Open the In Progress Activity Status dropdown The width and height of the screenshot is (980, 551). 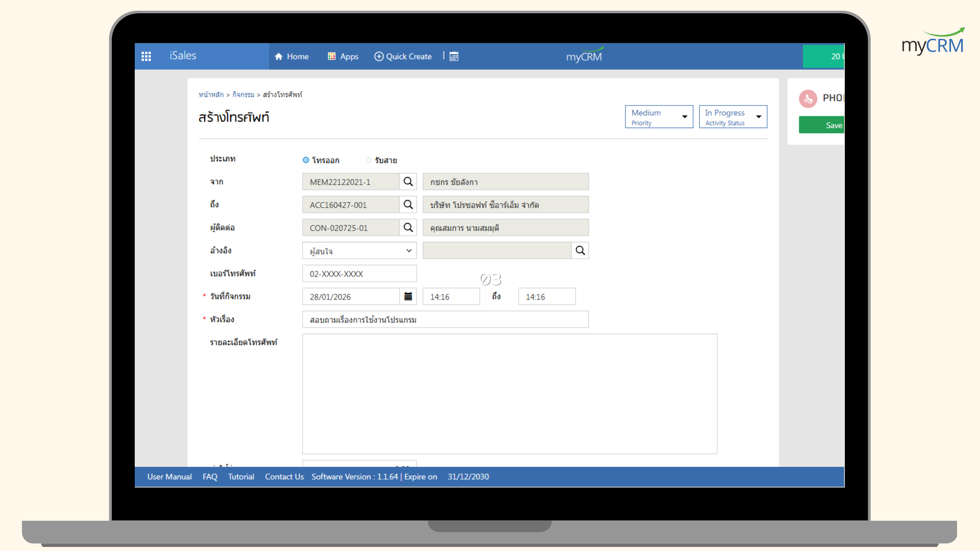click(732, 117)
